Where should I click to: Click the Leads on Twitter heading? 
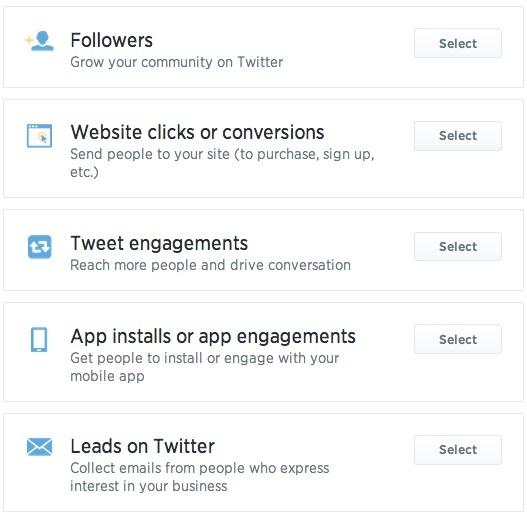click(x=143, y=446)
